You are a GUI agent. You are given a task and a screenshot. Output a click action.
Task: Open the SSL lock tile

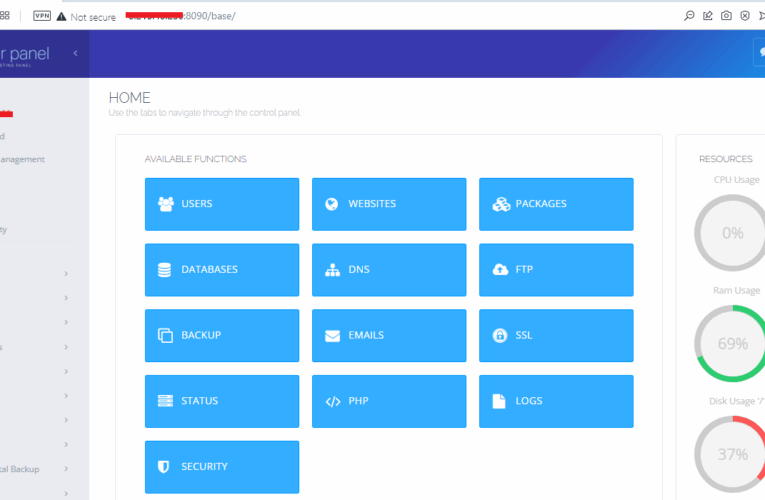pyautogui.click(x=556, y=336)
